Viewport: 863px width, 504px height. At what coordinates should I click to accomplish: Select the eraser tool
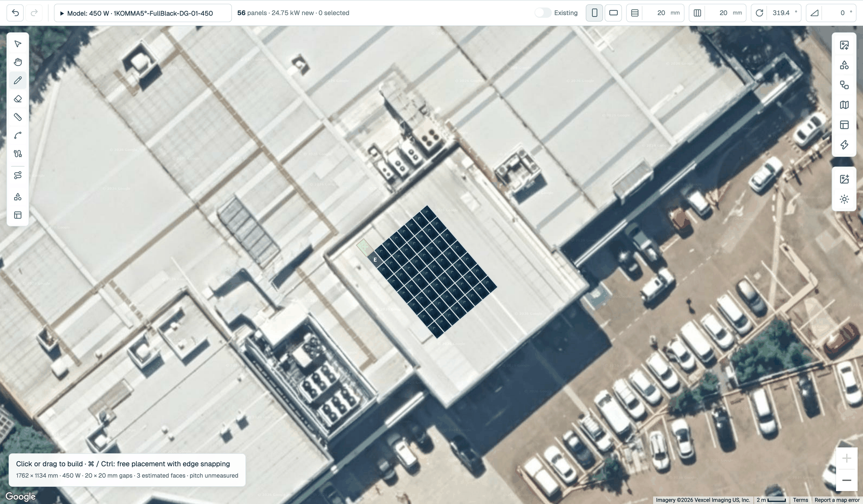click(x=18, y=99)
